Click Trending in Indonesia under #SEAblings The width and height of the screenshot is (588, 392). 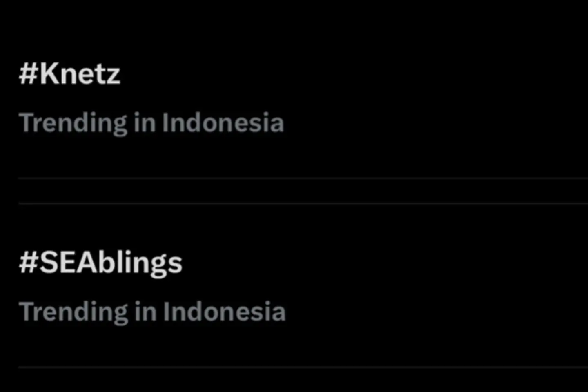pyautogui.click(x=153, y=311)
